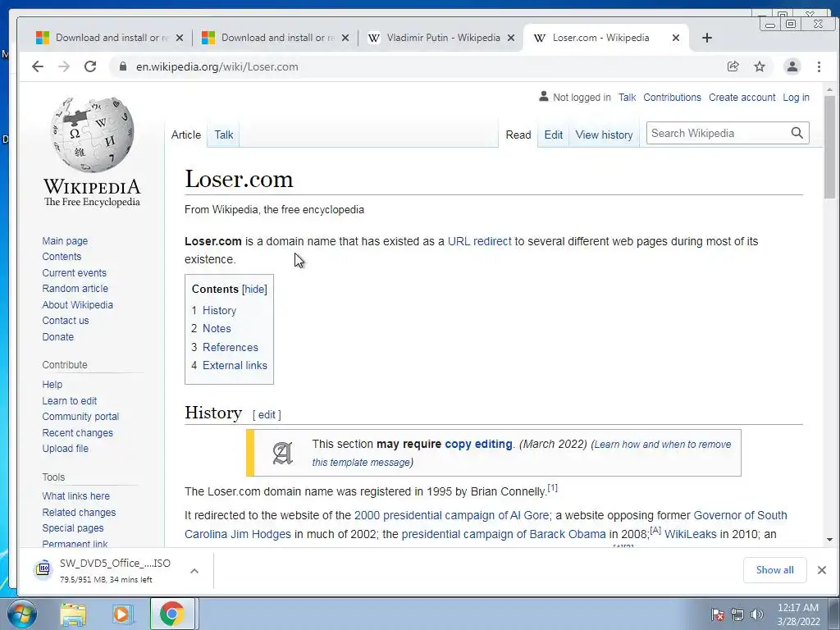Open the Talk tab of the article

[223, 135]
